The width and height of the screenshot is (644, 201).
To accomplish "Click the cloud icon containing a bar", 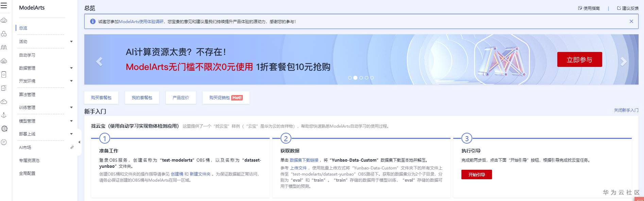I will click(x=4, y=61).
